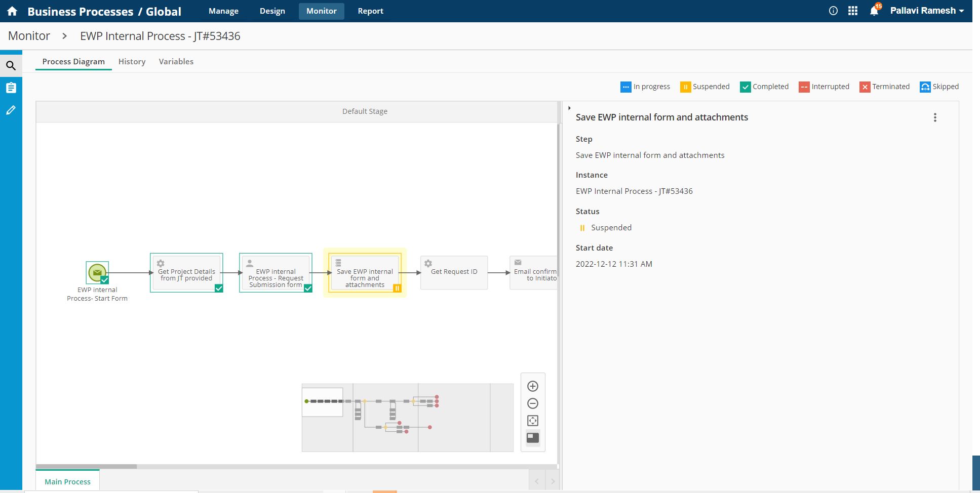
Task: Switch to the Variables tab
Action: pos(176,62)
